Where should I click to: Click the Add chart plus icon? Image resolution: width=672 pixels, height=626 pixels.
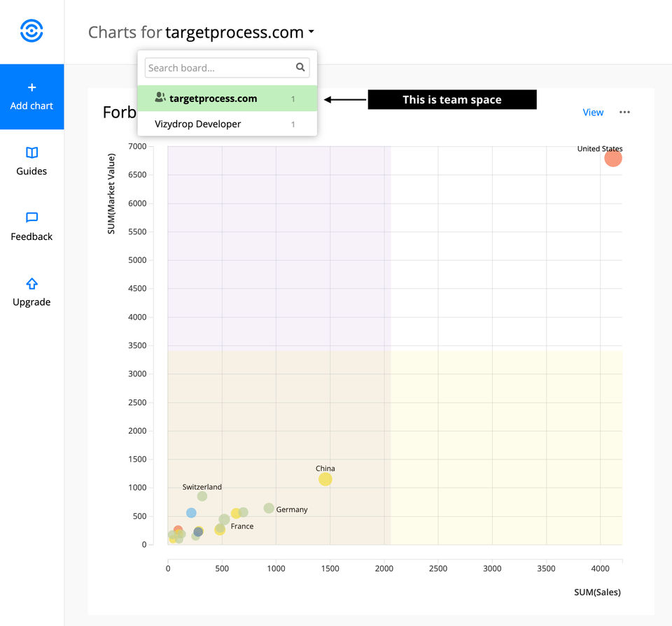[x=31, y=87]
